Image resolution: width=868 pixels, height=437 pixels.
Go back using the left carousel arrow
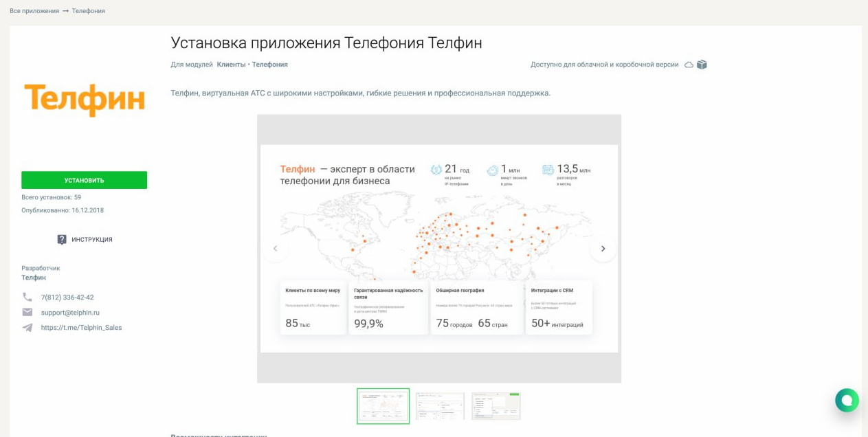coord(275,249)
